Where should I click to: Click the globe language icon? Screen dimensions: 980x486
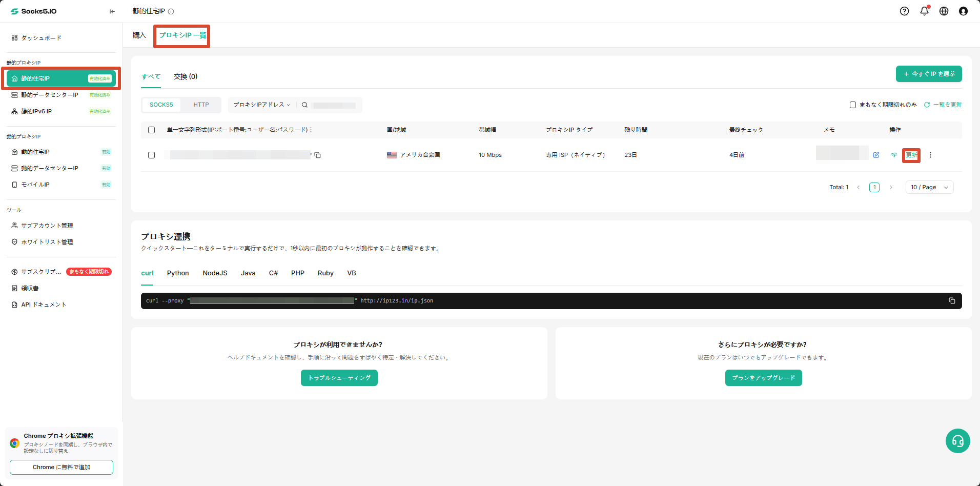coord(944,11)
